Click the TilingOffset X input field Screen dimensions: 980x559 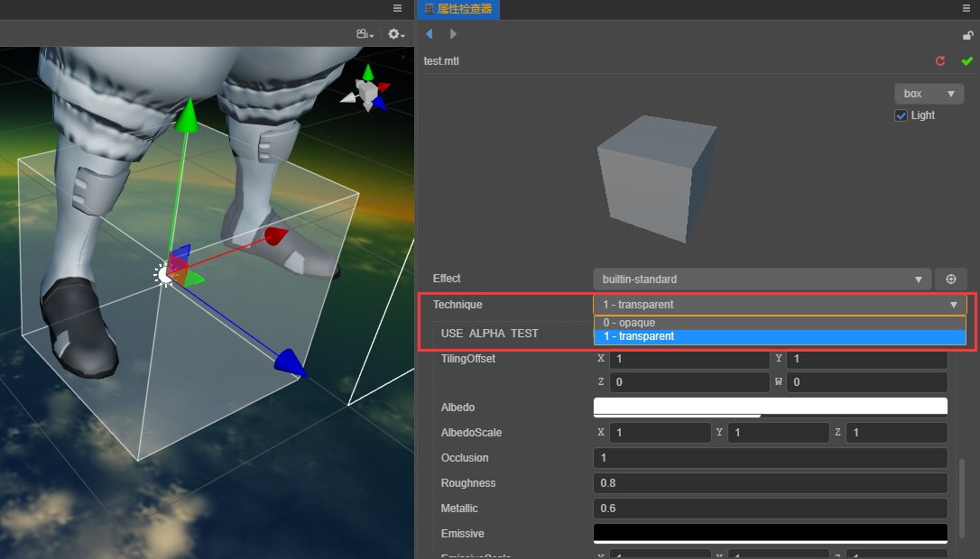click(x=689, y=359)
